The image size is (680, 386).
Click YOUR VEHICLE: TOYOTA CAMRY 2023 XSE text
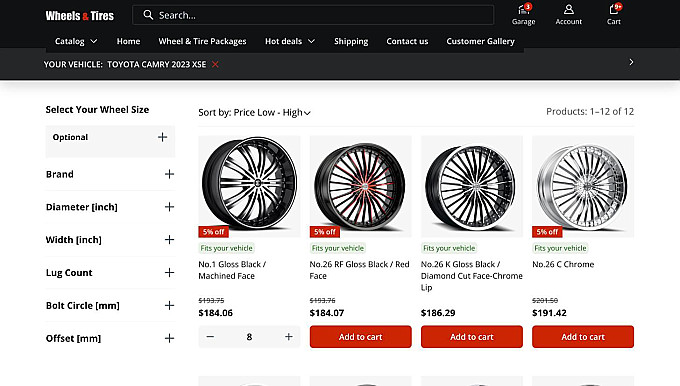pos(125,64)
